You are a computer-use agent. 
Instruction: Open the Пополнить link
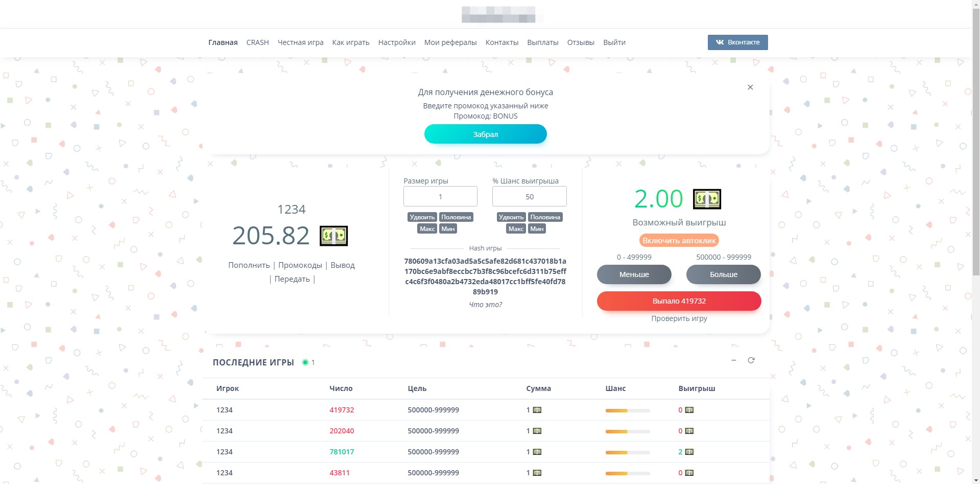pyautogui.click(x=249, y=265)
